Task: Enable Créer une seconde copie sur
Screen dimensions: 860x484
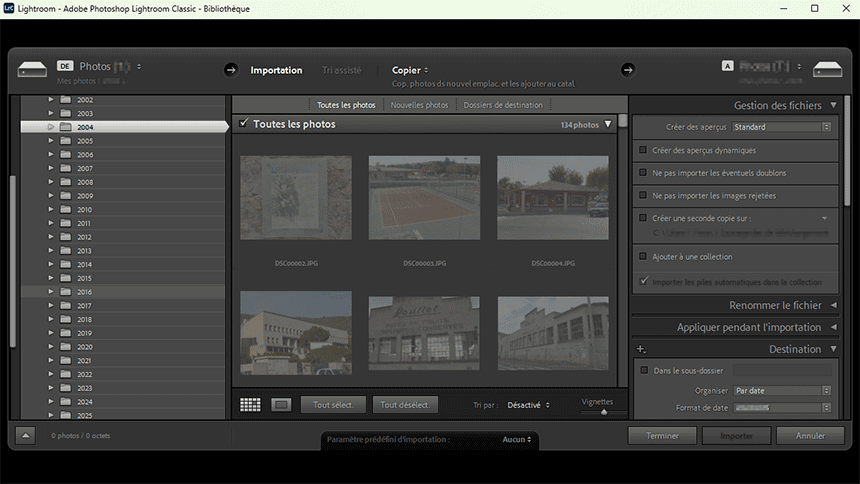Action: (x=643, y=218)
